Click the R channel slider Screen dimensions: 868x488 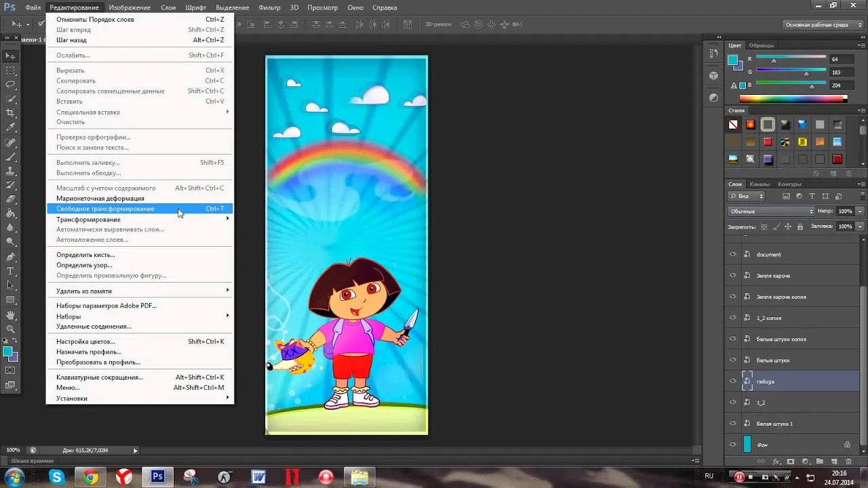791,60
